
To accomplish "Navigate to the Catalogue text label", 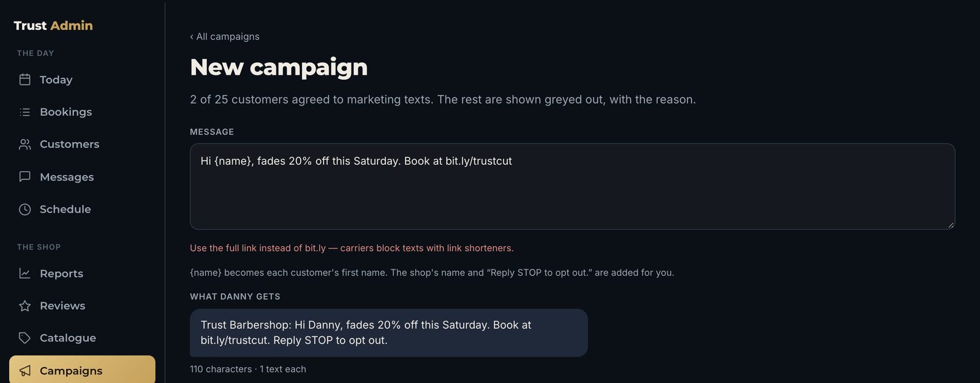I will tap(68, 338).
